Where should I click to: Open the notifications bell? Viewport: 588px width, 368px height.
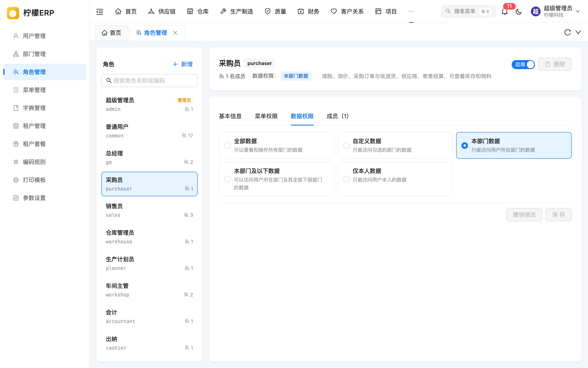504,11
